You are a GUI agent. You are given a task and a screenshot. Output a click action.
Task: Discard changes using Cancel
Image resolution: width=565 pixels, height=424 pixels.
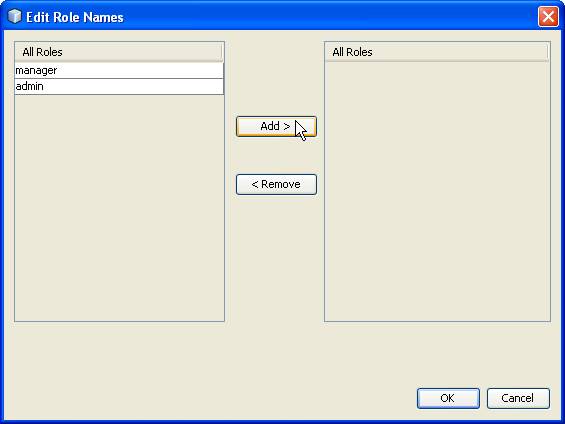click(x=518, y=398)
